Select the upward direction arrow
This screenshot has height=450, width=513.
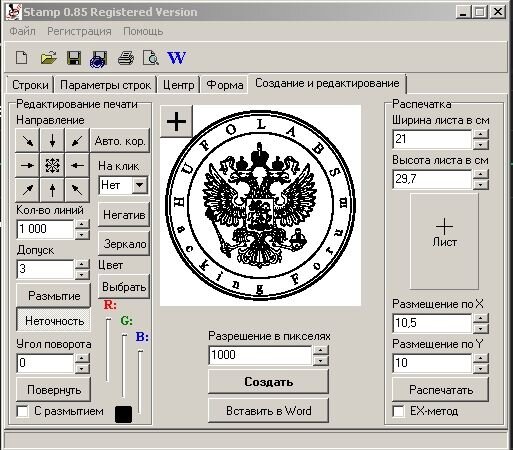click(52, 190)
